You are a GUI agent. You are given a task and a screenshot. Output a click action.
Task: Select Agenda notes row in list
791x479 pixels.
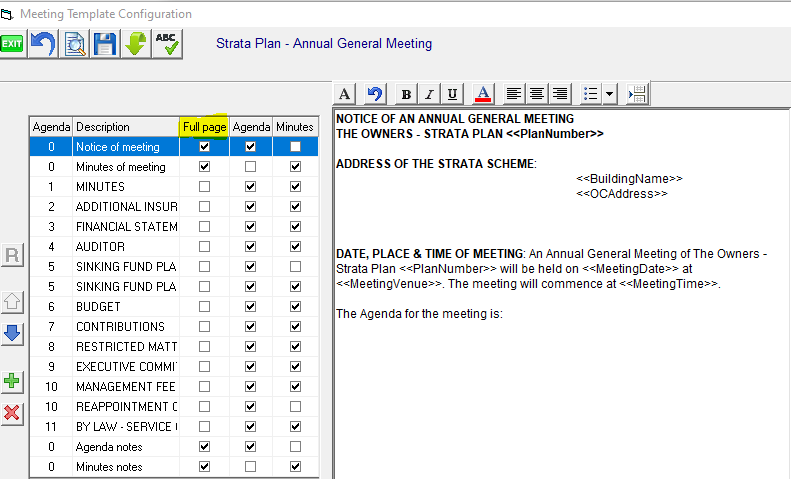click(174, 447)
